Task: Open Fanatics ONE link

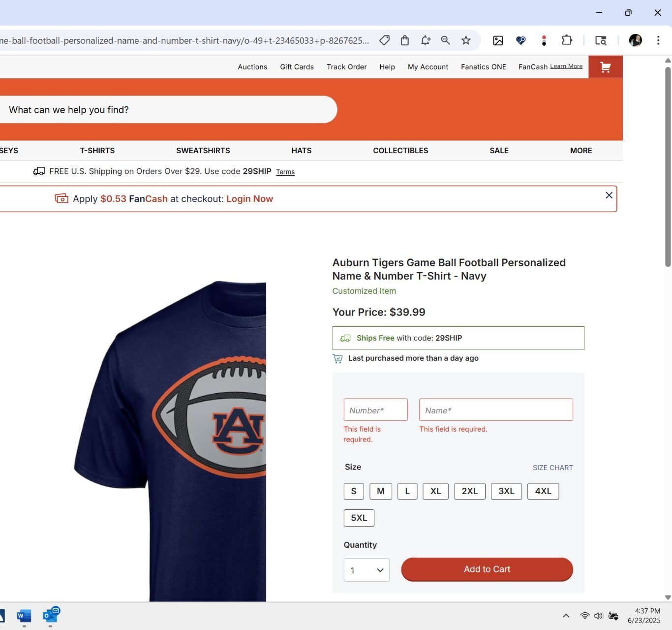Action: coord(484,67)
